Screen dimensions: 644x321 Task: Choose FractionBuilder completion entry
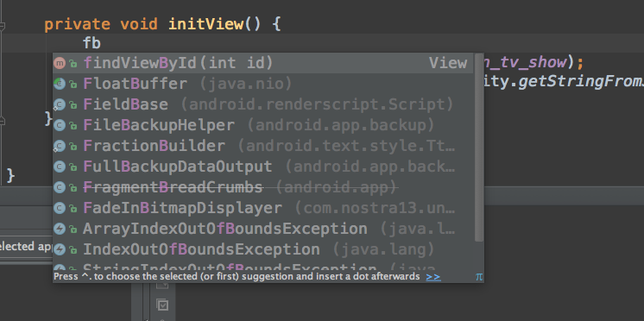tap(262, 146)
